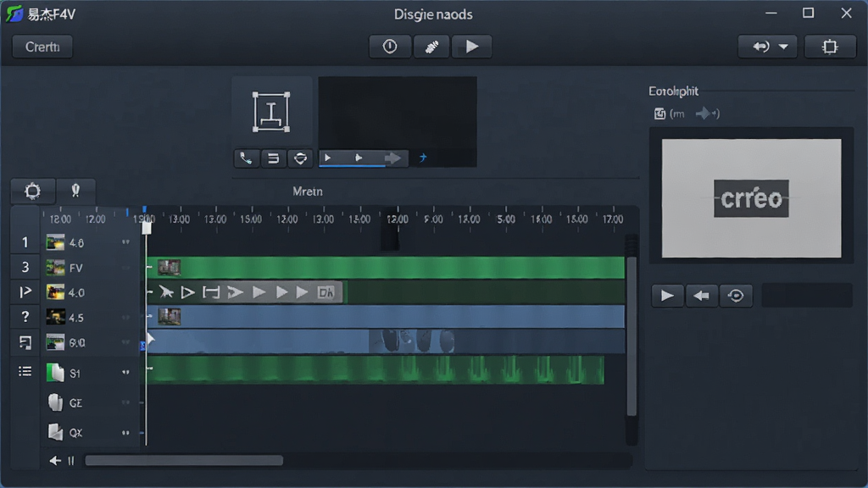Select the green audio waveform clip on S1
This screenshot has height=488, width=868.
376,369
